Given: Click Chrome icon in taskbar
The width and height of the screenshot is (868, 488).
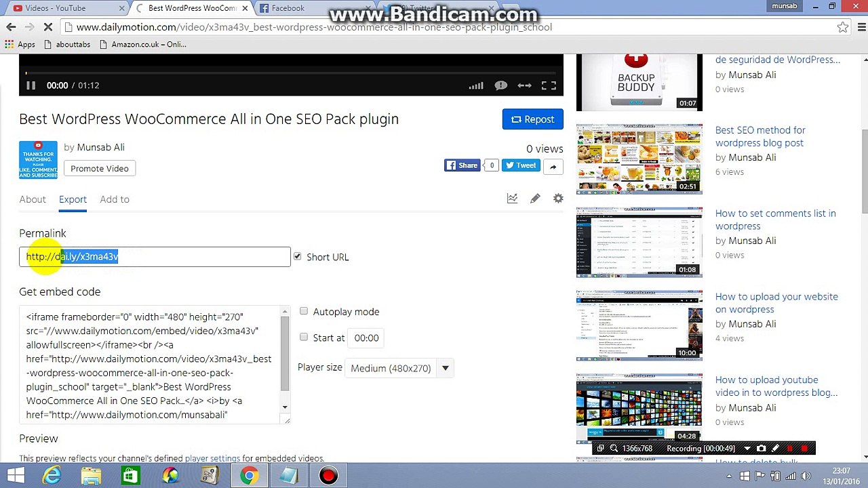Looking at the screenshot, I should [249, 476].
